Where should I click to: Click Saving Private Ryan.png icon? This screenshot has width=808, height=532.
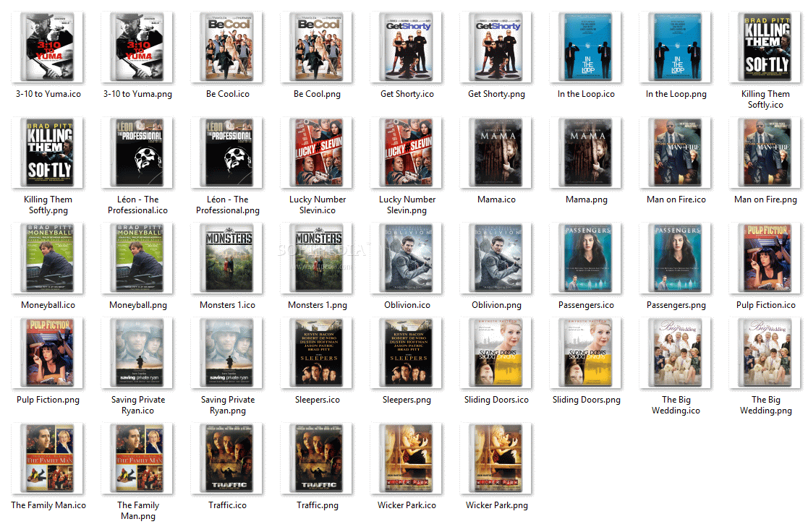(x=227, y=353)
